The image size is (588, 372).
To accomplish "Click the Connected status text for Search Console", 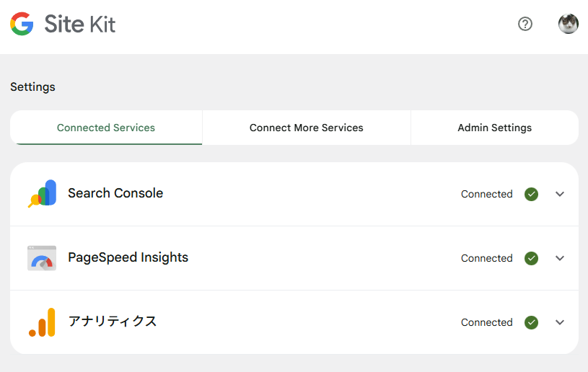I will point(486,194).
